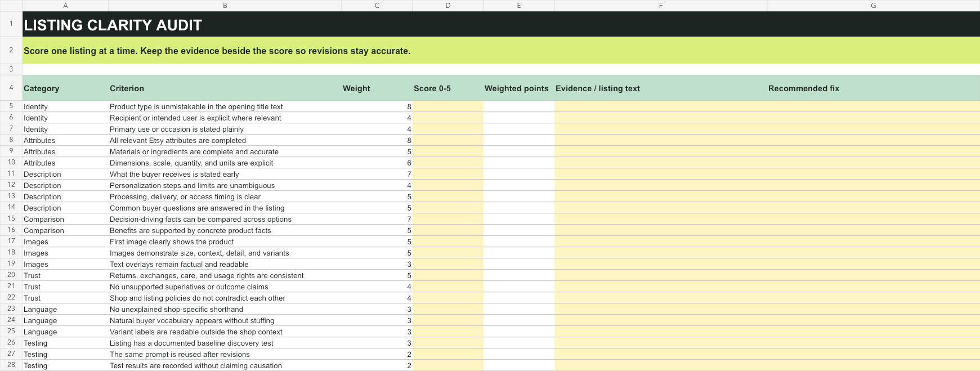Click Evidence cell for 'No unexplained shop-specific shorthand' row
This screenshot has width=980, height=371.
[x=661, y=309]
